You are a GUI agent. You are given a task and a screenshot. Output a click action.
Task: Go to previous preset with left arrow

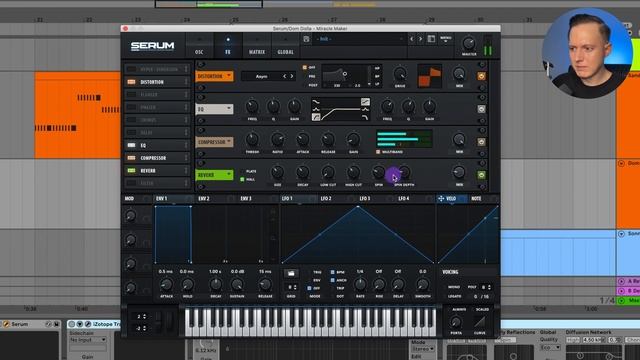pos(411,39)
